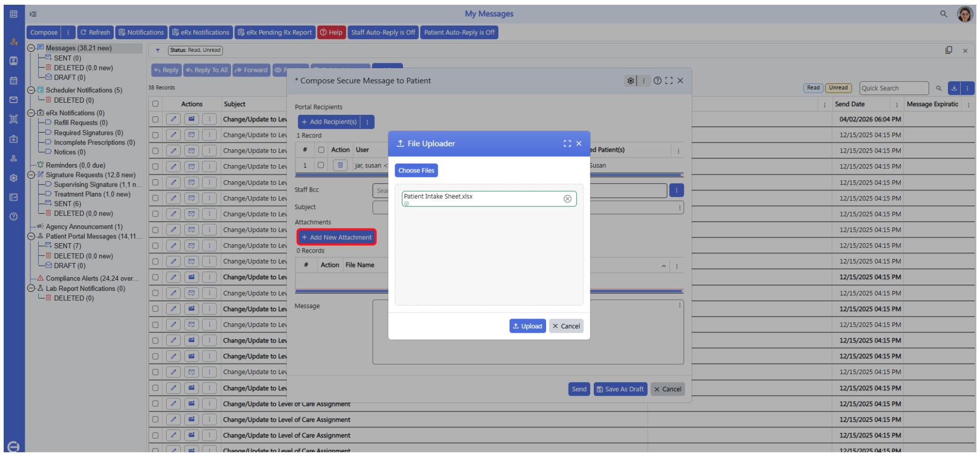Image resolution: width=980 pixels, height=457 pixels.
Task: Open Reminders (0,0 due) folder
Action: tap(75, 166)
